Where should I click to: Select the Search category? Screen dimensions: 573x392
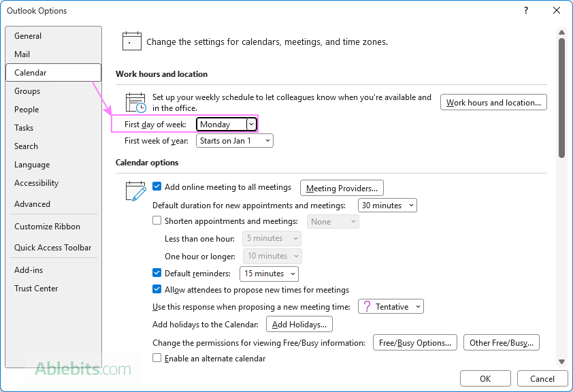53,146
